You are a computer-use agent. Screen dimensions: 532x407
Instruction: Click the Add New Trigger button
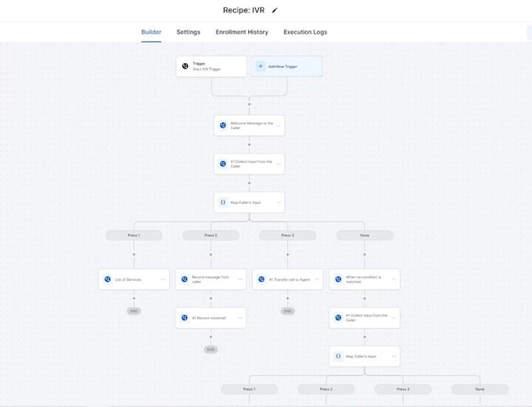pyautogui.click(x=286, y=67)
